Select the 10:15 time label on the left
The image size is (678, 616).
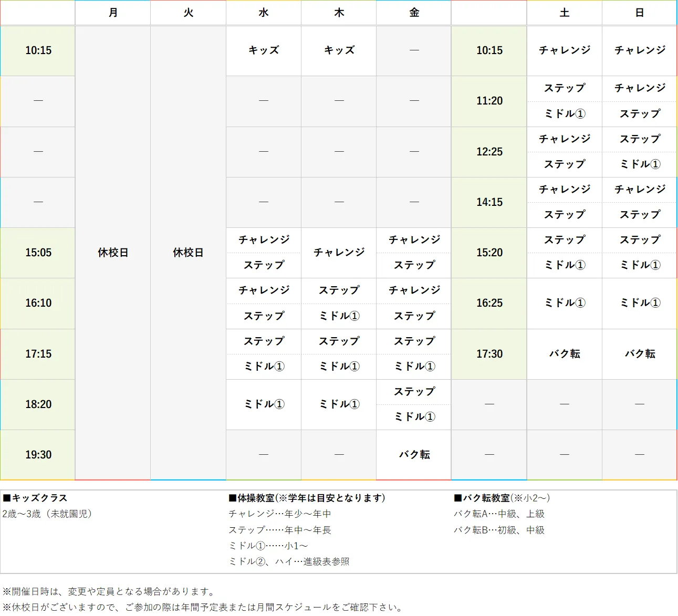(37, 50)
